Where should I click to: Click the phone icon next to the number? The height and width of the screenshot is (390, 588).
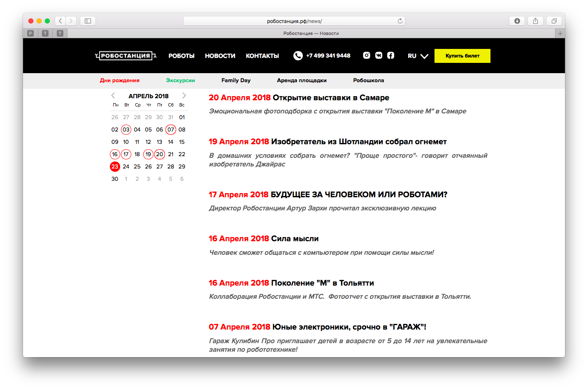click(x=298, y=55)
